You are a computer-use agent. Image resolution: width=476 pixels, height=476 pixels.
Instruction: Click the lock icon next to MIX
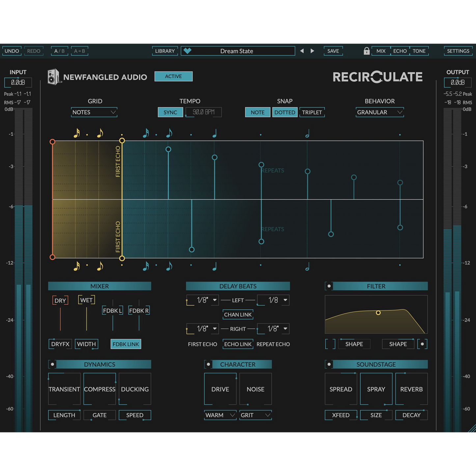366,51
